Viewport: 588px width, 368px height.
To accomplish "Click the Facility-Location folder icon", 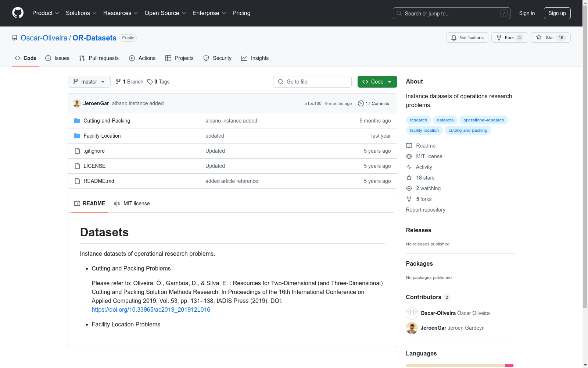I will [x=77, y=136].
